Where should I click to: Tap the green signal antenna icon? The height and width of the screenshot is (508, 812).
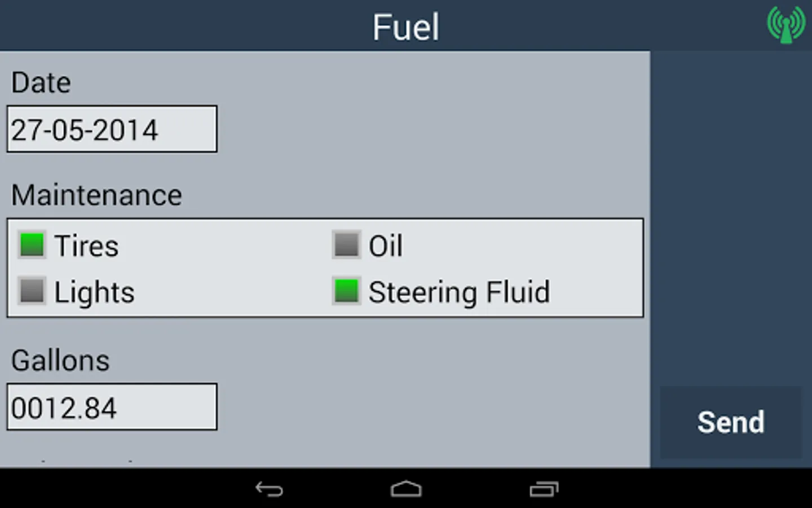click(785, 24)
